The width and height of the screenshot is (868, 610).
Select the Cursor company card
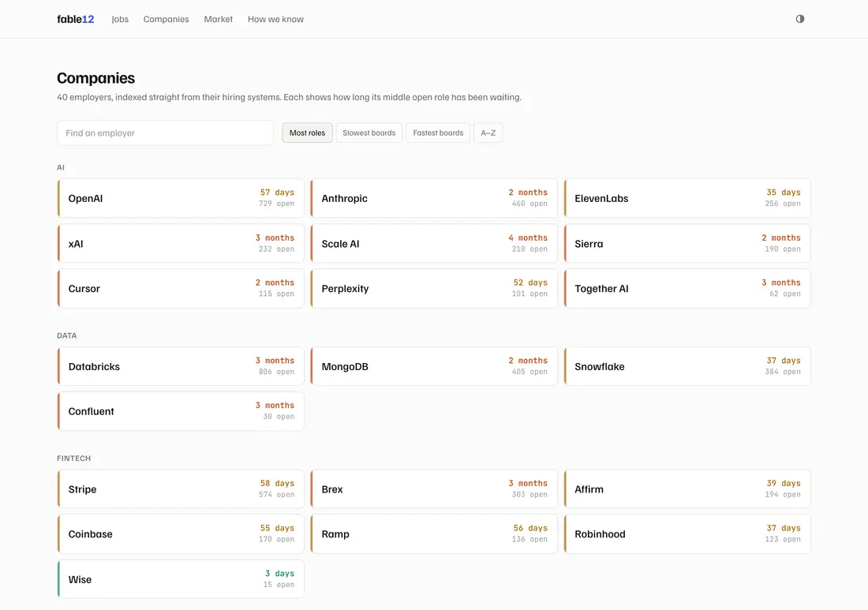pos(181,288)
